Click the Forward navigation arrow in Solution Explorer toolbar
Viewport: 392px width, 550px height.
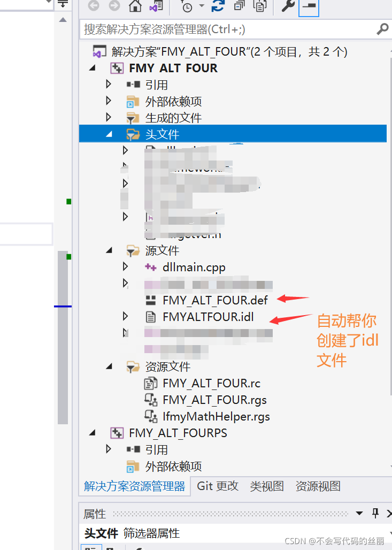[x=114, y=6]
